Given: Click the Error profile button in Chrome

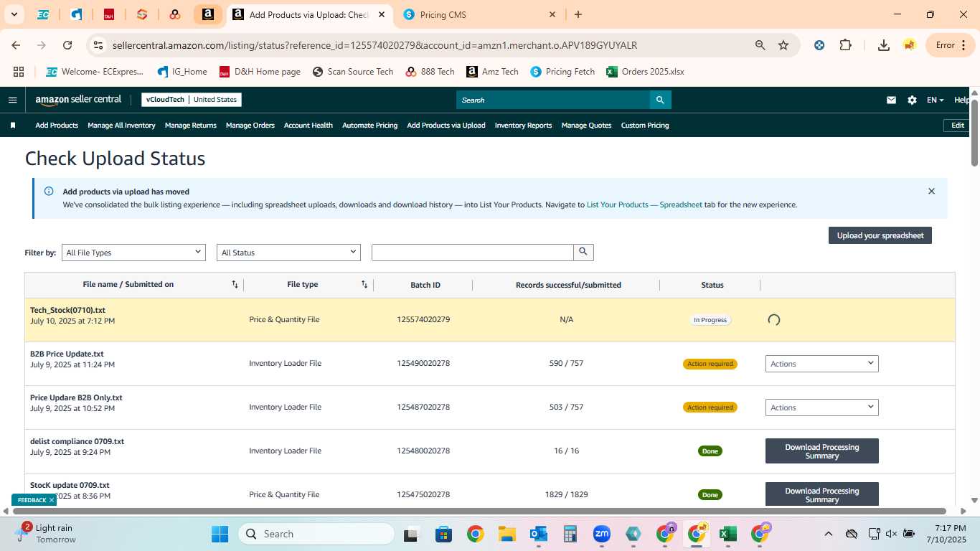Looking at the screenshot, I should [951, 45].
